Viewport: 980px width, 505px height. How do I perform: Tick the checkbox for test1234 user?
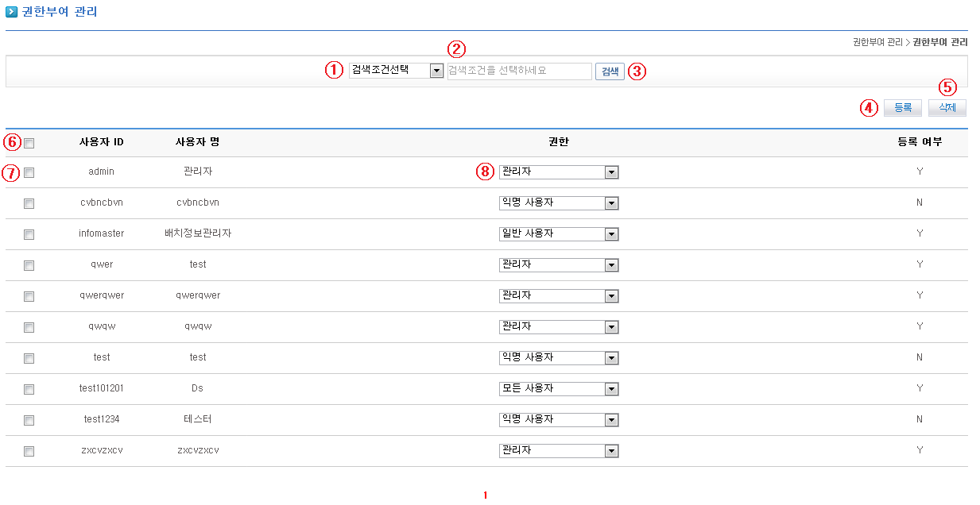[29, 420]
